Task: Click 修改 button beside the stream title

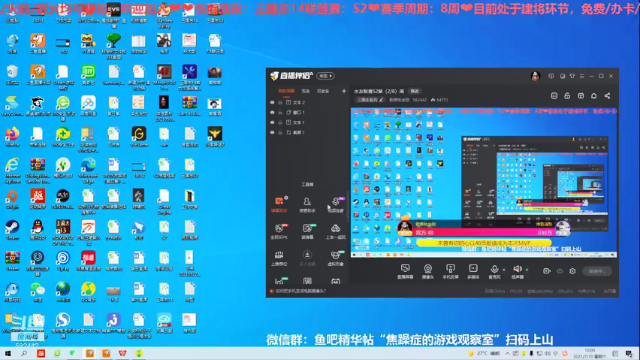Action: click(x=415, y=91)
